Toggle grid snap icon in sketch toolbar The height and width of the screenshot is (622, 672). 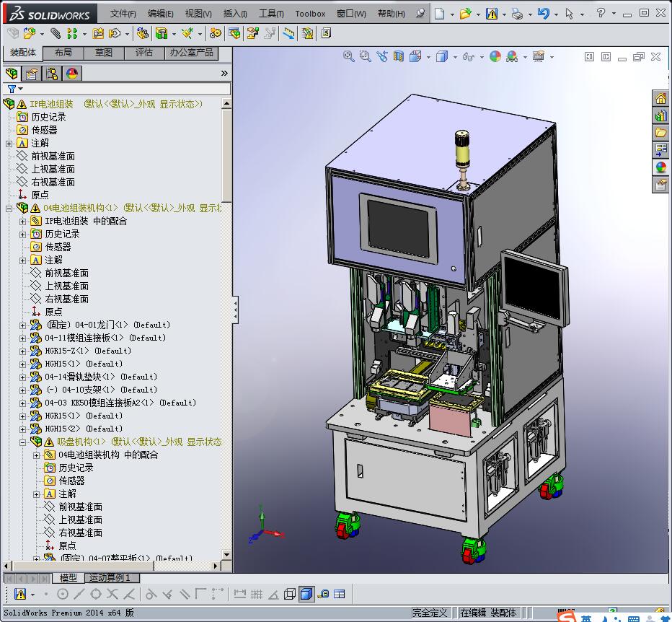tap(257, 594)
